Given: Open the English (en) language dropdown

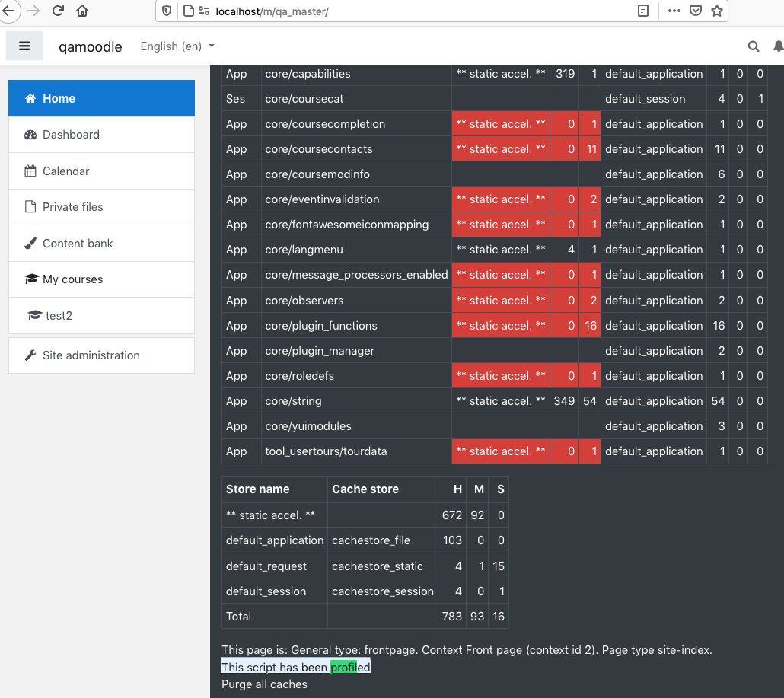Looking at the screenshot, I should coord(177,46).
